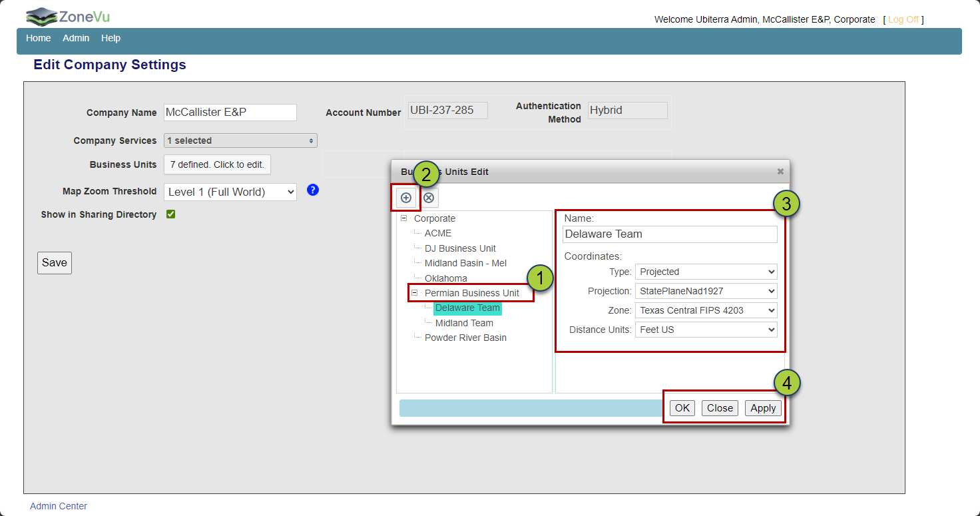The image size is (980, 516).
Task: Open the Company Services dropdown
Action: [x=240, y=140]
